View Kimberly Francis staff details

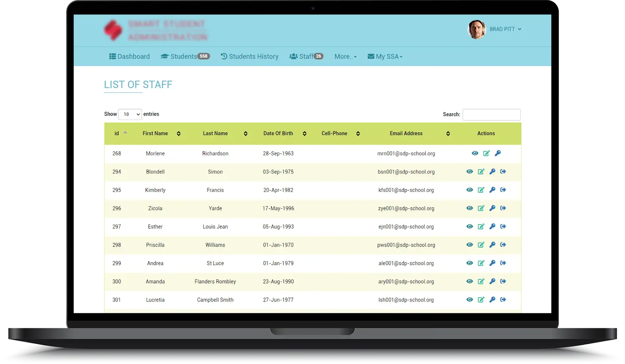pyautogui.click(x=470, y=190)
